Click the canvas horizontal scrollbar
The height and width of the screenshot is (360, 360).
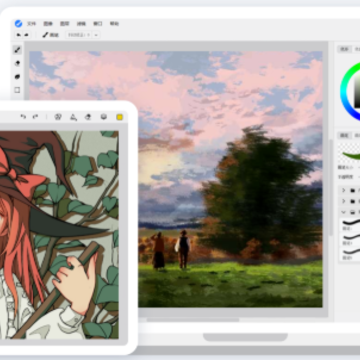pyautogui.click(x=193, y=320)
